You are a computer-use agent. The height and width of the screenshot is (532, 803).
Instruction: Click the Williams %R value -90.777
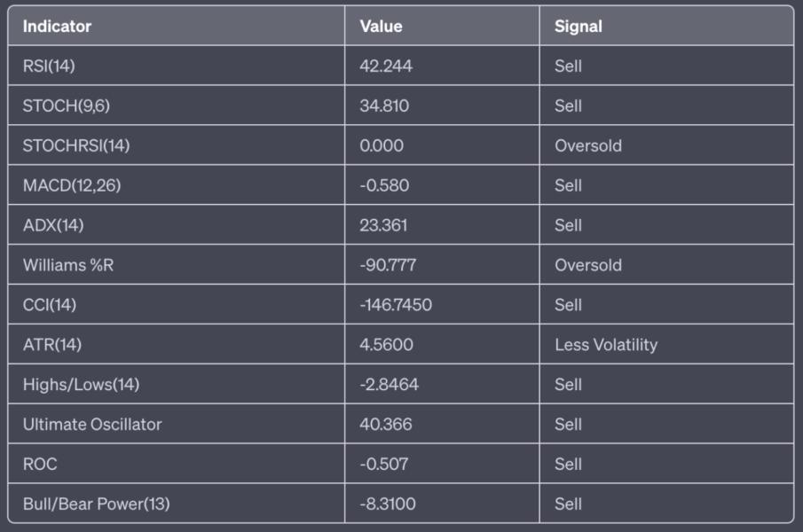point(388,265)
